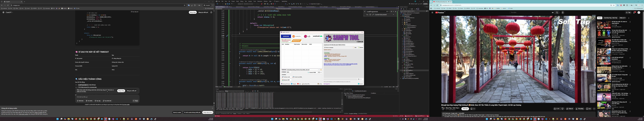Toggle Common Language Runtime Exceptions checkbox
Image resolution: width=644 pixels, height=121 pixels.
(346, 95)
